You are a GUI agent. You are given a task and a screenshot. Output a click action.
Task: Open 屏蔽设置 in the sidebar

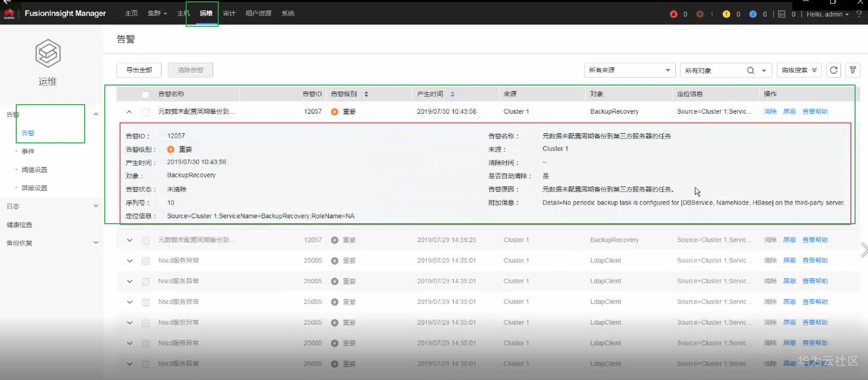pos(34,188)
